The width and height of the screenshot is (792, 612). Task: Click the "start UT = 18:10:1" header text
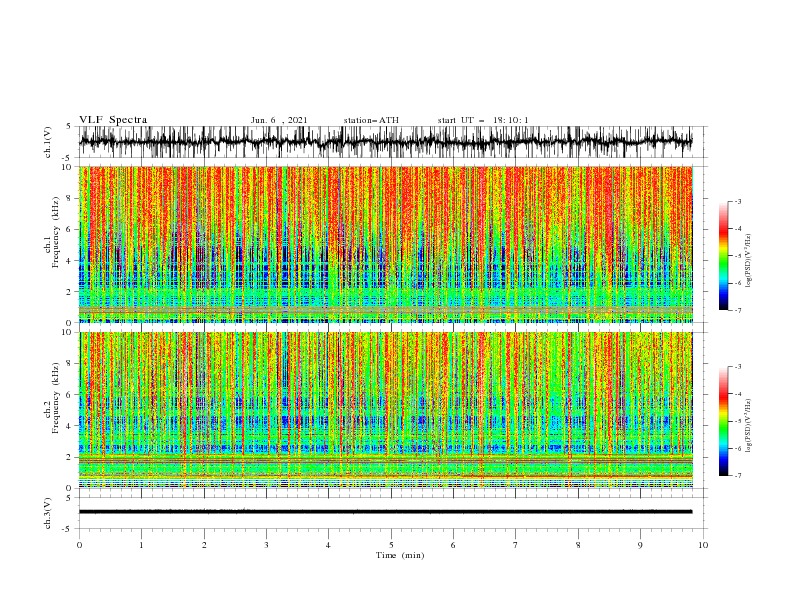(483, 120)
